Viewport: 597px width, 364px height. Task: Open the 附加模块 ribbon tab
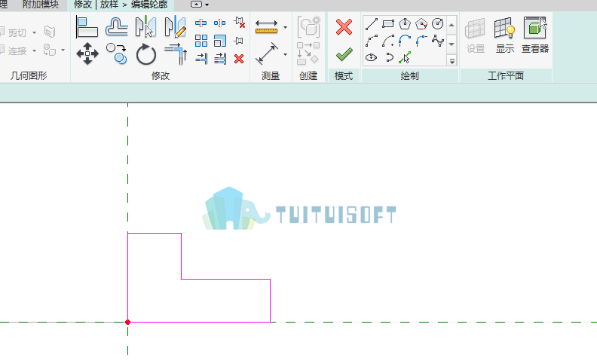coord(41,5)
